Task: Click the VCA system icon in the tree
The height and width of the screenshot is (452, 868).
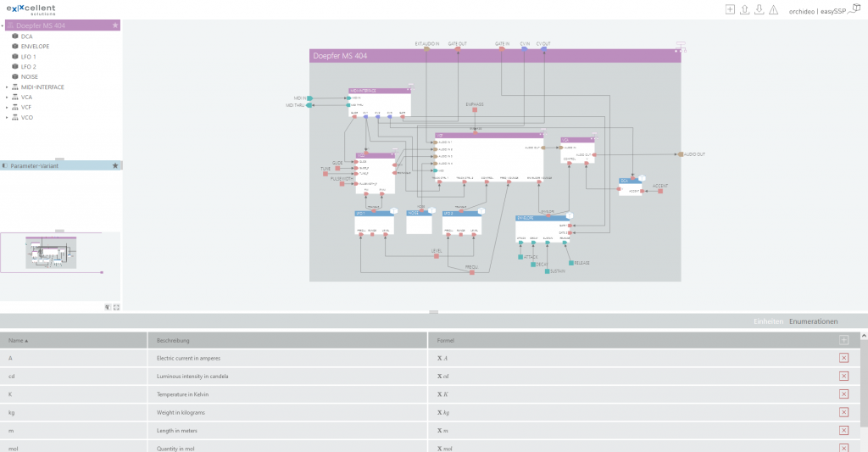Action: (15, 97)
